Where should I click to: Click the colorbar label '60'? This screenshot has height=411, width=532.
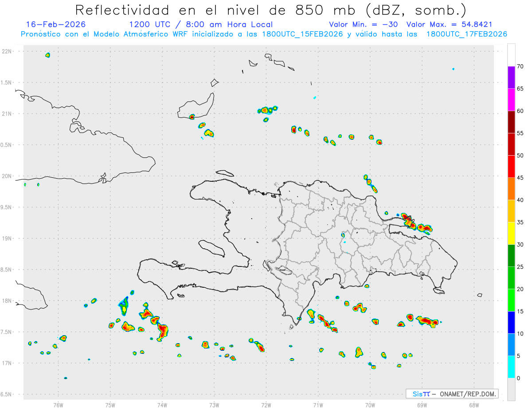pos(520,111)
